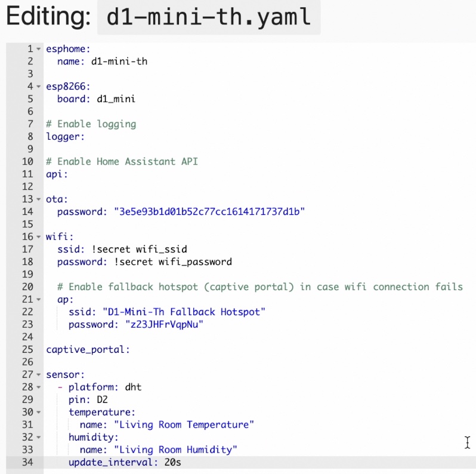Collapse the platform dht fold arrow

39,387
